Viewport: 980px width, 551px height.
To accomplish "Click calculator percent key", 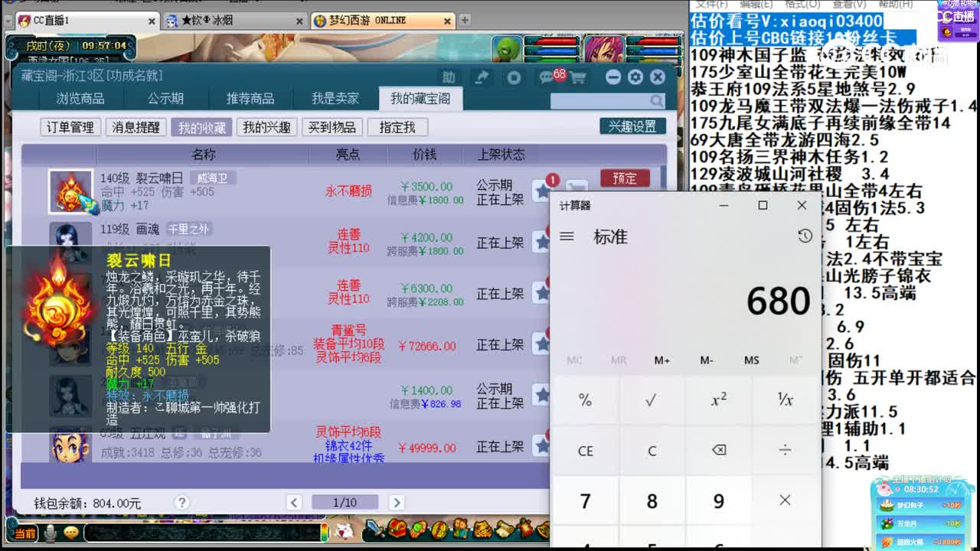I will pyautogui.click(x=585, y=399).
